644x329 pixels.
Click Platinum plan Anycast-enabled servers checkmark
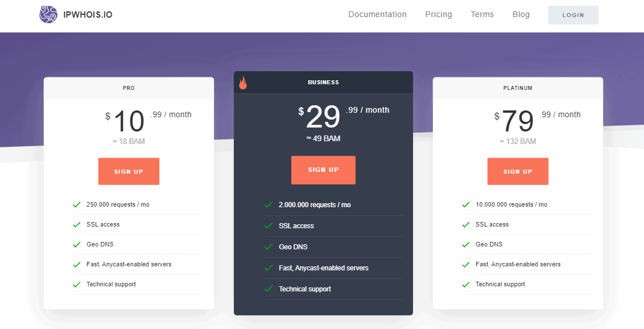[466, 265]
